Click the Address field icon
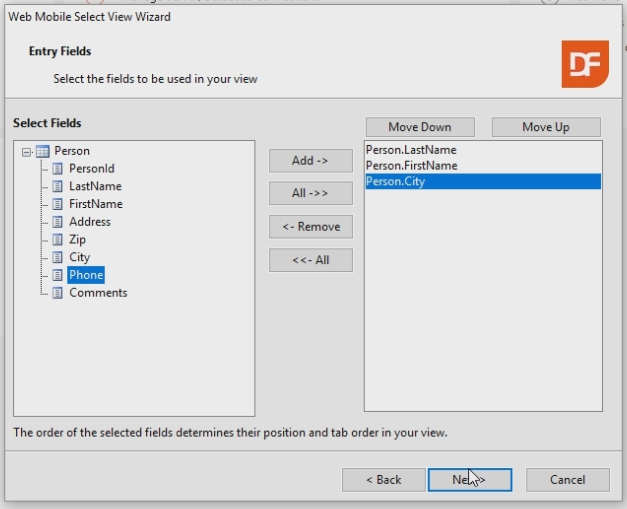Viewport: 627px width, 509px height. coord(57,222)
